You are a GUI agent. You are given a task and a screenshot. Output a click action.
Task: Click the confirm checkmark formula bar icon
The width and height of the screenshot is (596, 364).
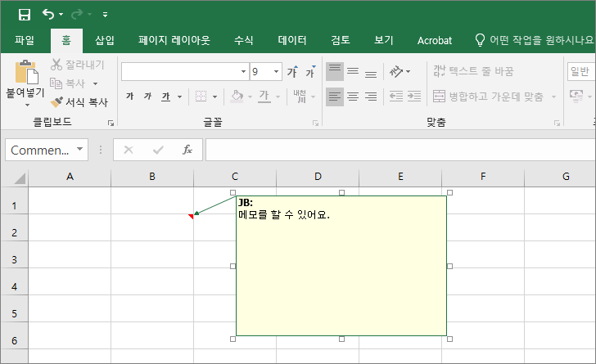point(158,150)
